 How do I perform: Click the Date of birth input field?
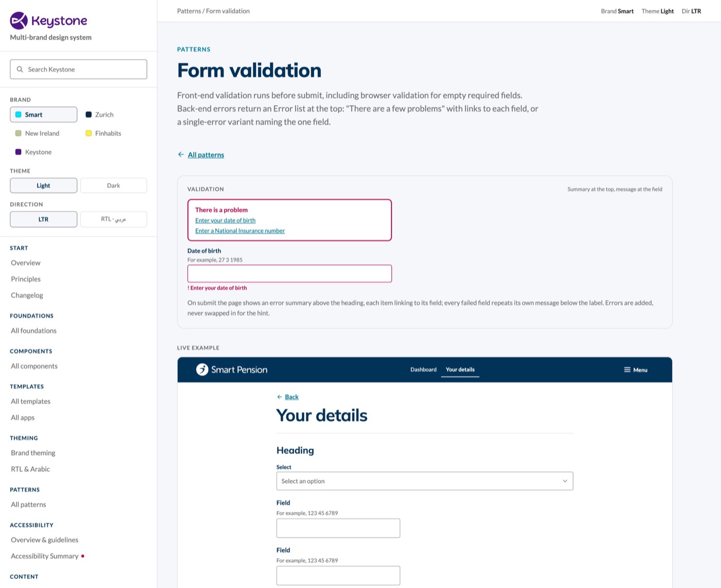tap(289, 273)
